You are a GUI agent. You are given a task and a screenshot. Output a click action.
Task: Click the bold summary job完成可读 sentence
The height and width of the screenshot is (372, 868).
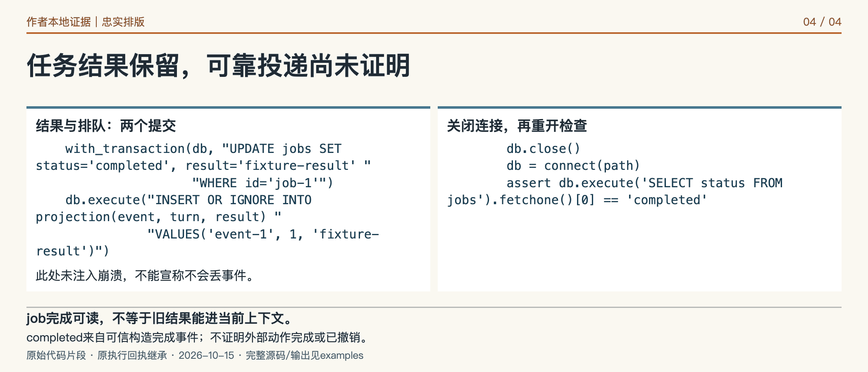(x=160, y=318)
